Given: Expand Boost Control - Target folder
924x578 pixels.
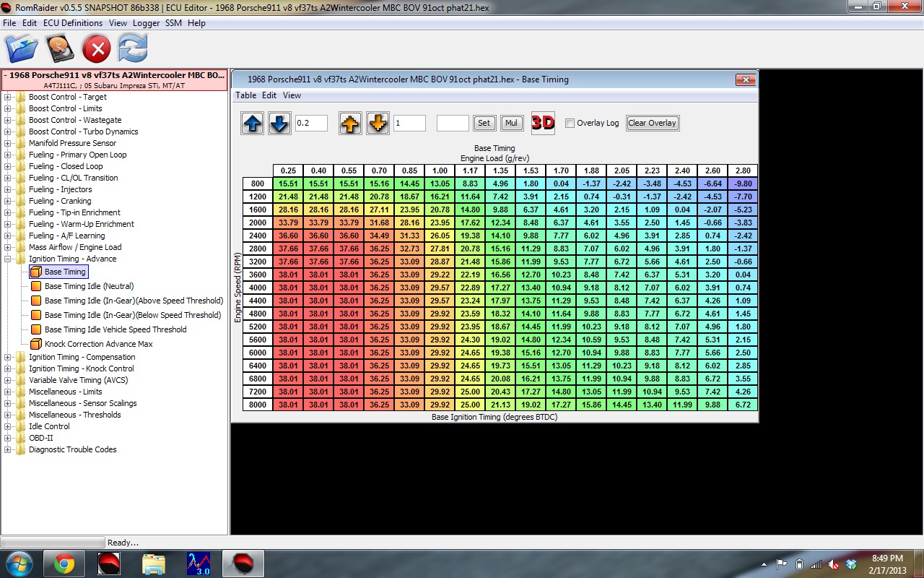Looking at the screenshot, I should 8,97.
